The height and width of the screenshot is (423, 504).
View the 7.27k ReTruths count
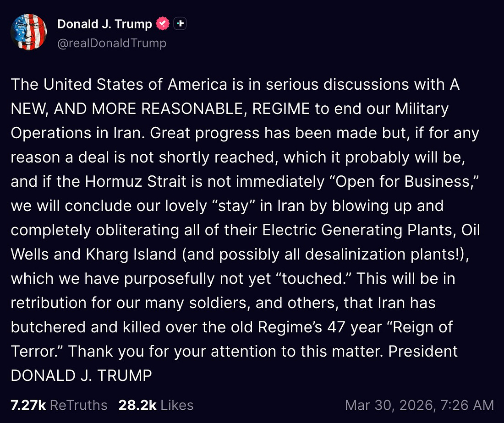coord(28,405)
